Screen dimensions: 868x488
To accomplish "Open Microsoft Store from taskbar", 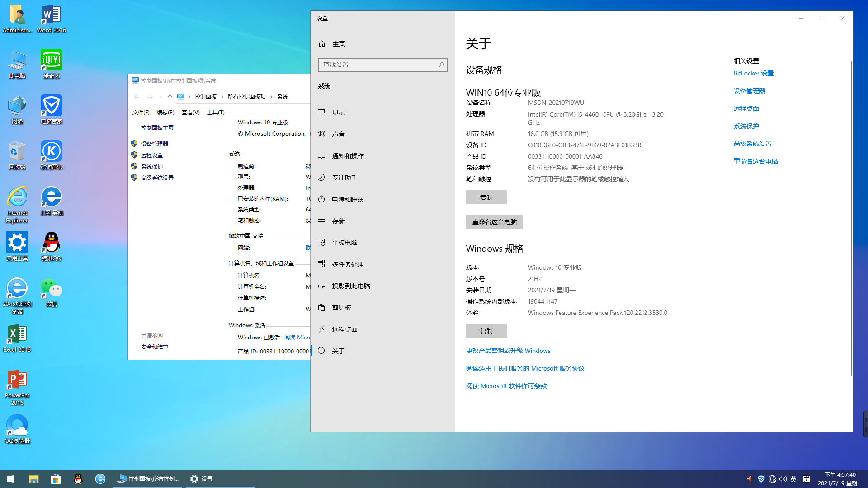I will click(56, 479).
